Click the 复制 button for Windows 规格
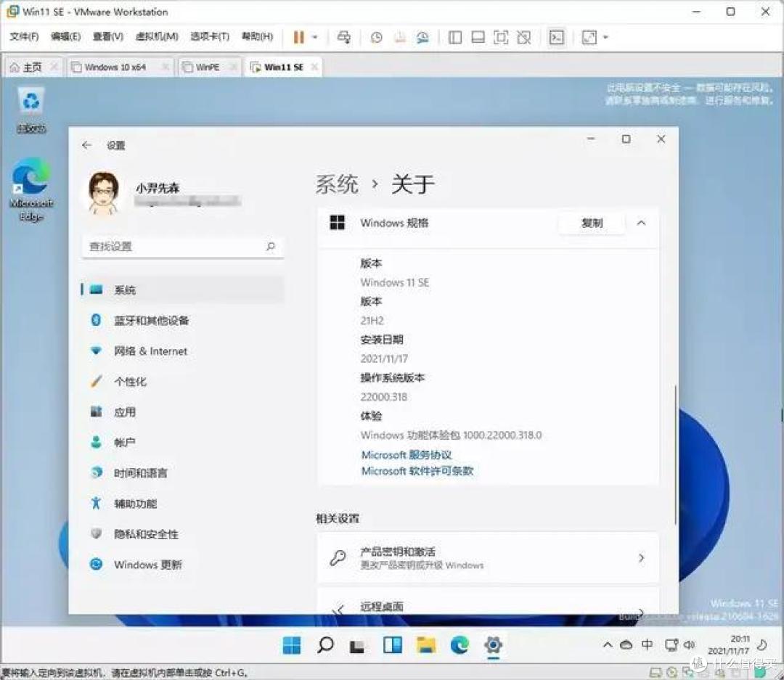Viewport: 784px width, 680px height. 592,223
